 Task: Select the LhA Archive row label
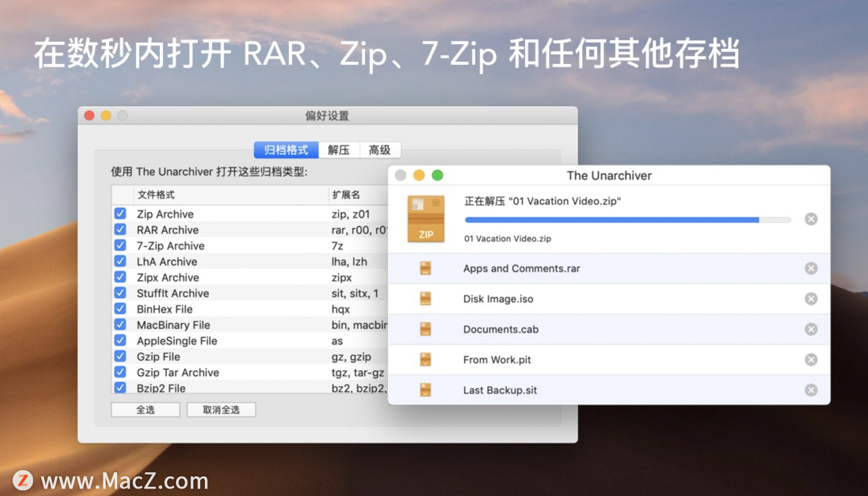tap(167, 261)
